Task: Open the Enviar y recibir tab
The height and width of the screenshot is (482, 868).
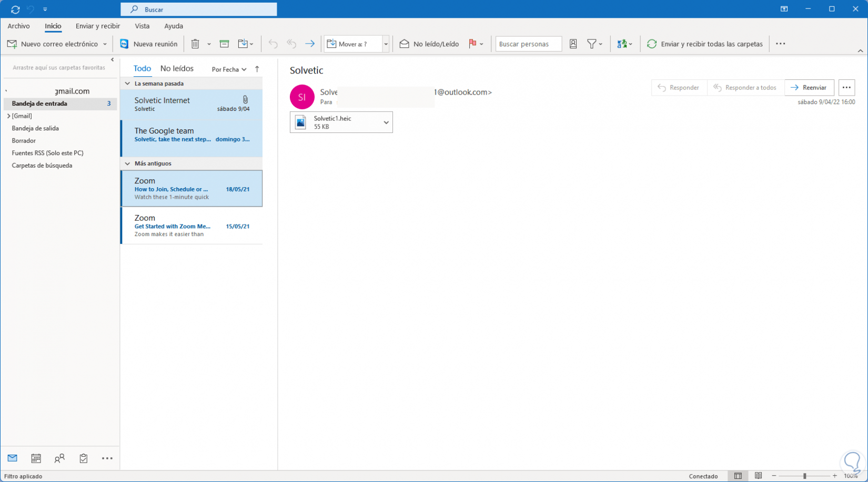Action: tap(98, 26)
